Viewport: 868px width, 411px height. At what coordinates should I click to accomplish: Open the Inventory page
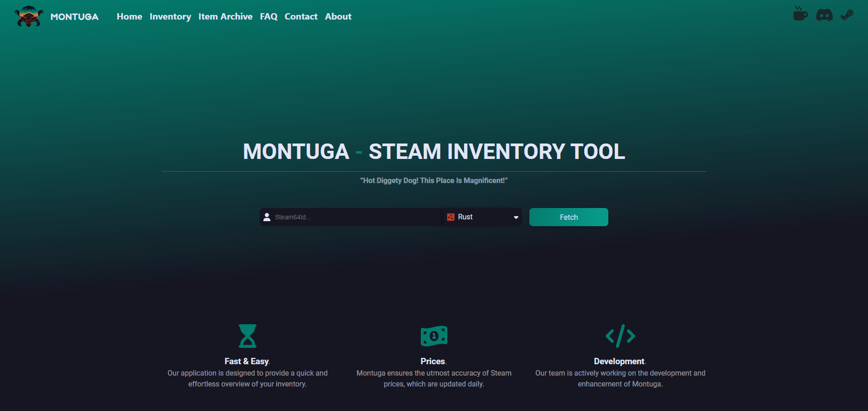pos(170,17)
